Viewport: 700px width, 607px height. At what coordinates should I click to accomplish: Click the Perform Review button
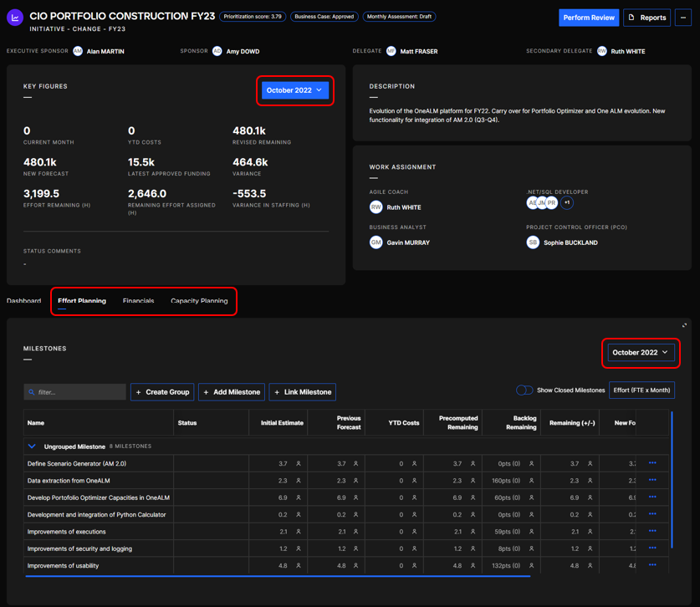point(589,18)
